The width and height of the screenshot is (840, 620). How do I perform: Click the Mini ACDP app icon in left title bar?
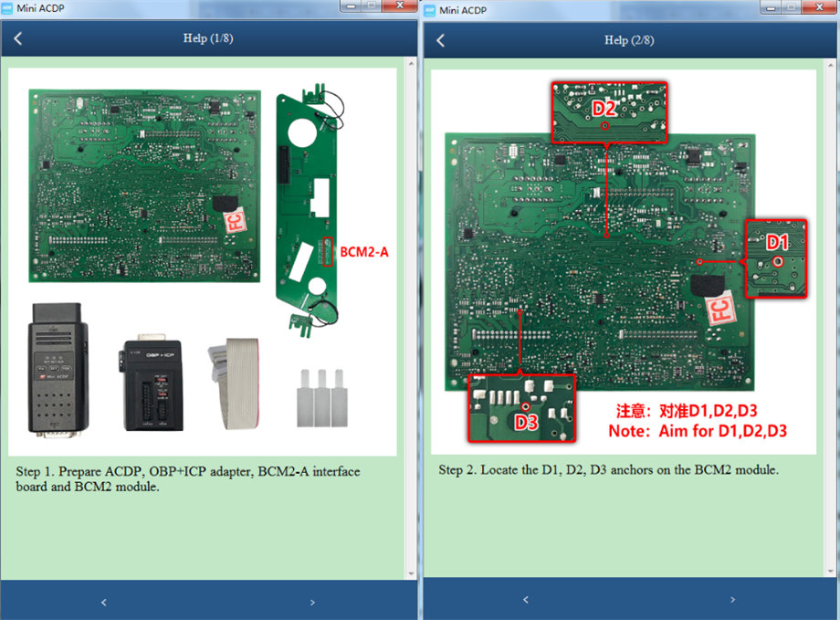pyautogui.click(x=7, y=8)
